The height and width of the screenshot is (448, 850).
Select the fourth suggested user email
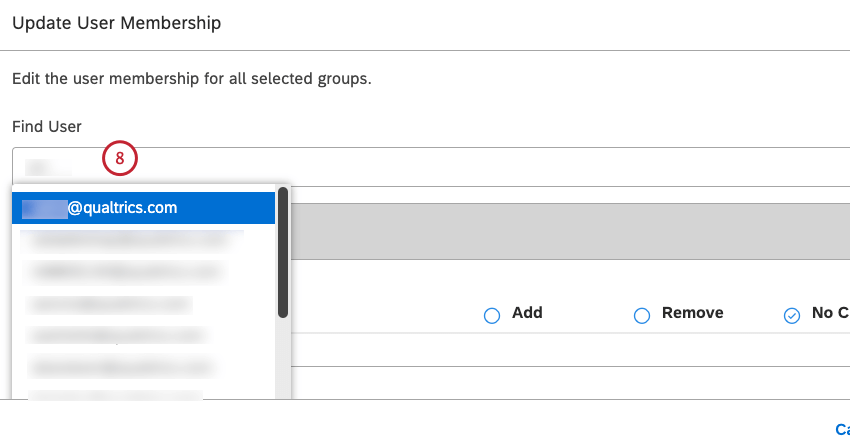click(x=110, y=303)
